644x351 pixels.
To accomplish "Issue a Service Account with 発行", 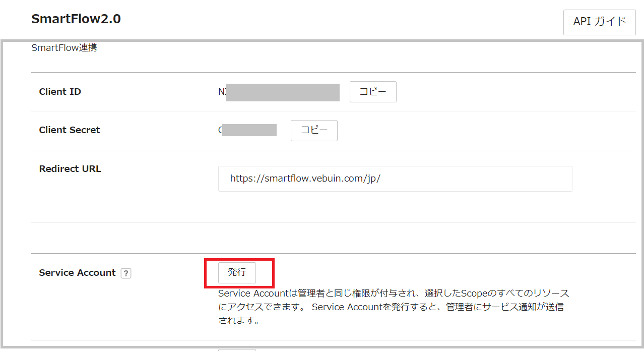I will (x=237, y=272).
